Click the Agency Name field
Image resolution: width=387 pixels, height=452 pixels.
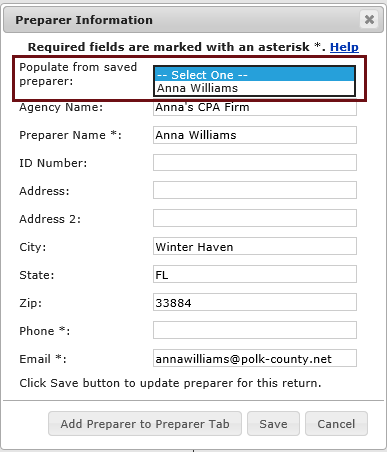tap(255, 108)
